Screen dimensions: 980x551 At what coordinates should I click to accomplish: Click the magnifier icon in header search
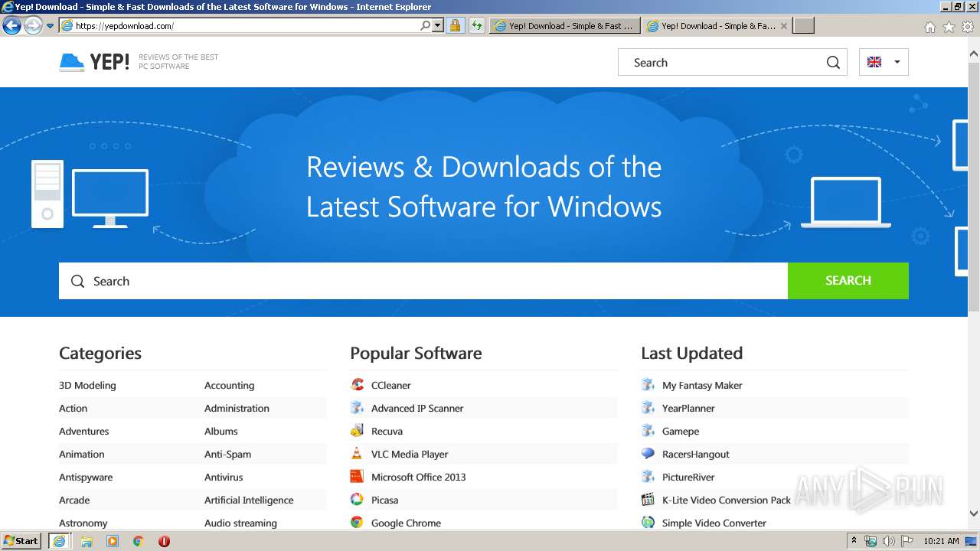click(x=833, y=63)
